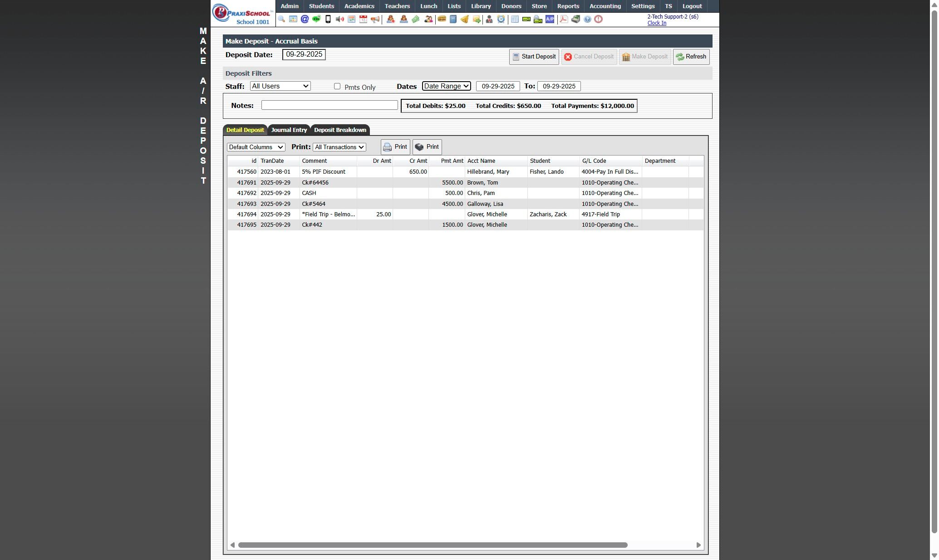This screenshot has height=560, width=939.
Task: Click the megaphone announcement icon
Action: tap(375, 19)
